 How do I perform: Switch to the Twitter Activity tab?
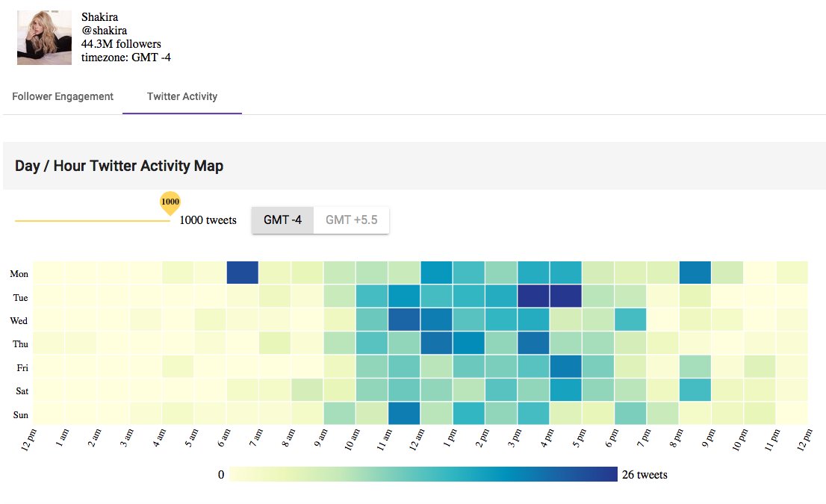(182, 96)
